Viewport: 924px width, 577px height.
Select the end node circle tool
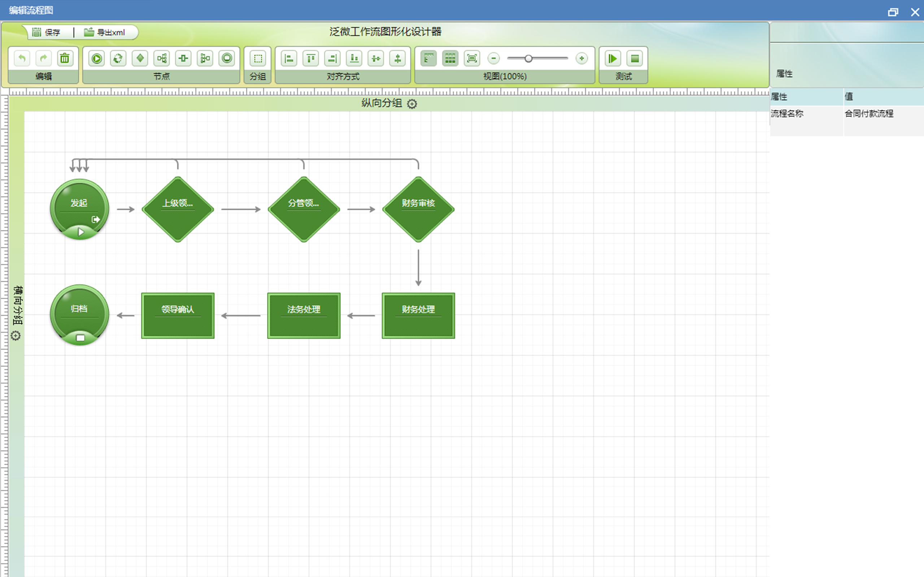pos(227,58)
